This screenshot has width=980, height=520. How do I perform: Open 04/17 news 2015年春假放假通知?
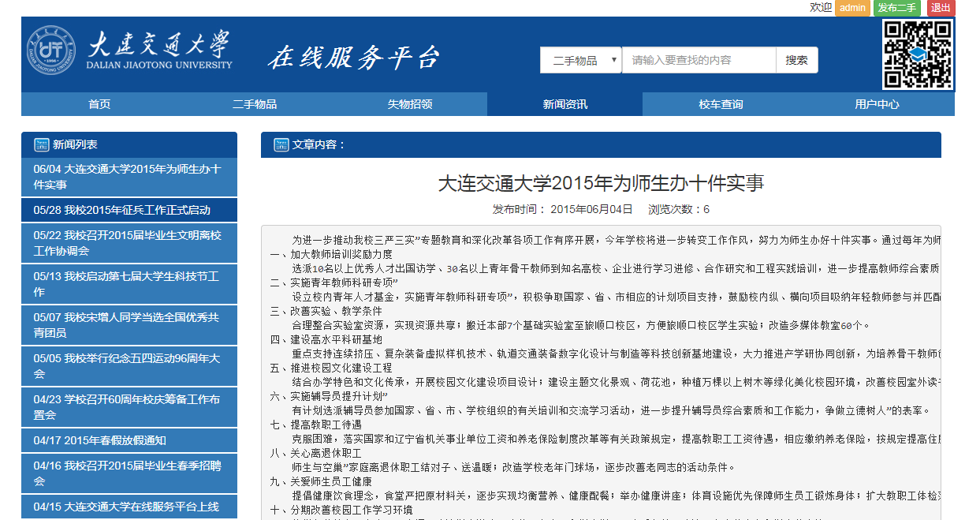[x=129, y=440]
